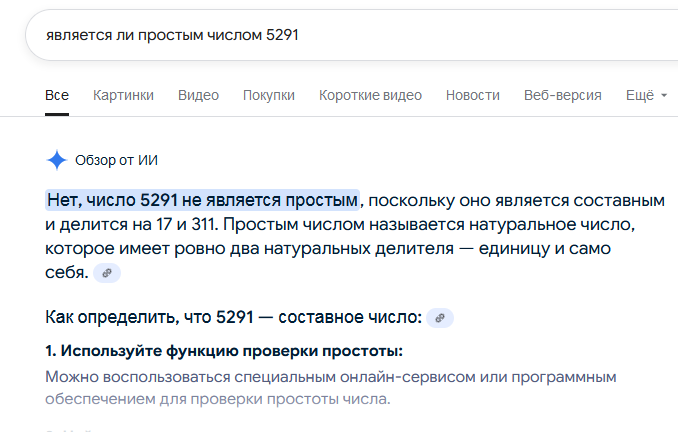This screenshot has height=432, width=678.
Task: Click in the search query input field
Action: tap(400, 34)
